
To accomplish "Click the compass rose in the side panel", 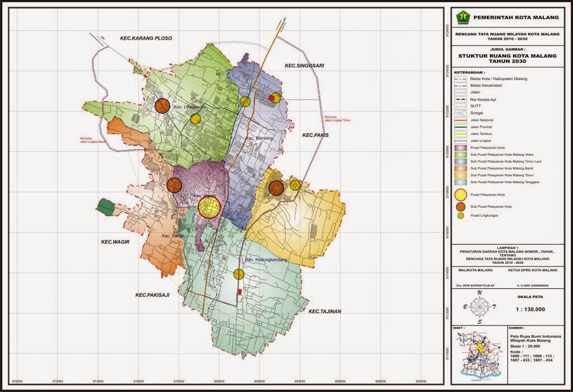I will tap(479, 307).
